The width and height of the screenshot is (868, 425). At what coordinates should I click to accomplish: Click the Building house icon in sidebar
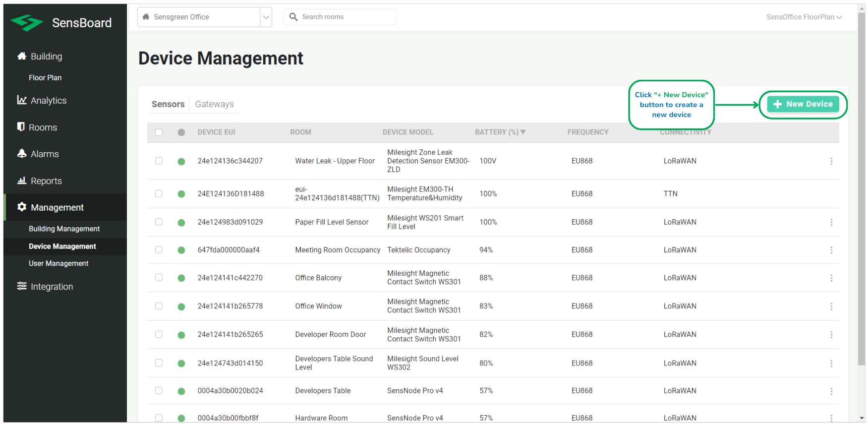[22, 56]
